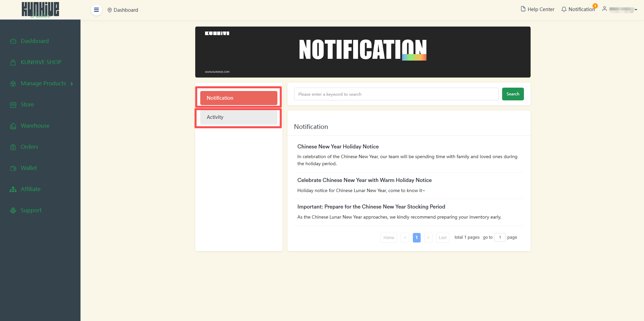644x321 pixels.
Task: Open the Chinese New Year Holiday Notice
Action: 338,147
